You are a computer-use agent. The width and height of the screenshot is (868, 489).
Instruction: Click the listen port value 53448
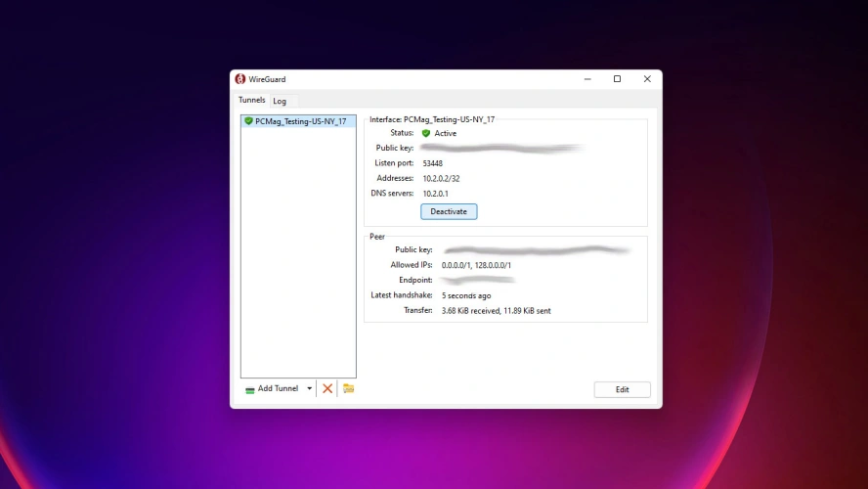tap(432, 163)
